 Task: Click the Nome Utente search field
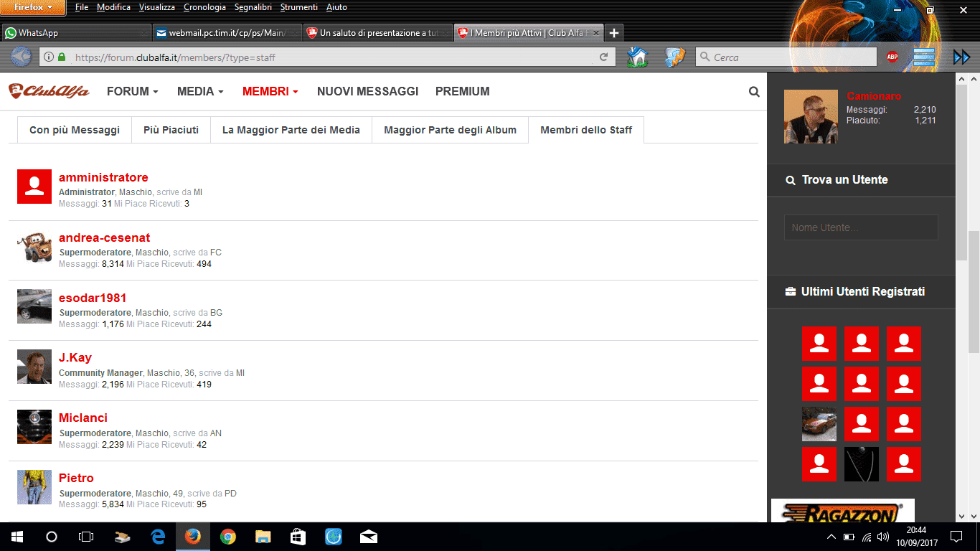click(x=860, y=227)
